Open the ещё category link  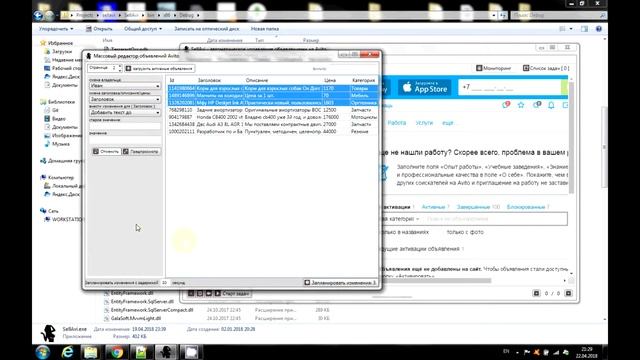[x=448, y=122]
